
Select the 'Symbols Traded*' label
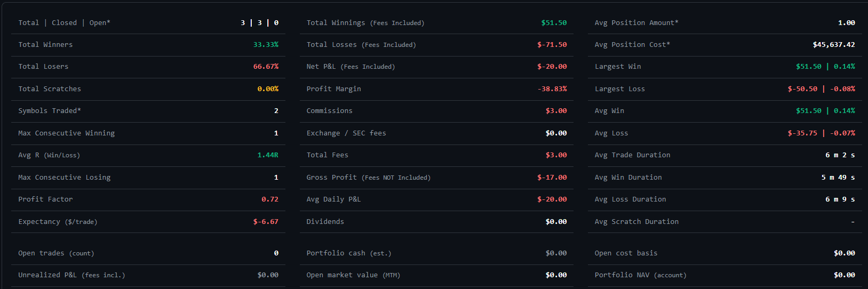[x=50, y=111]
